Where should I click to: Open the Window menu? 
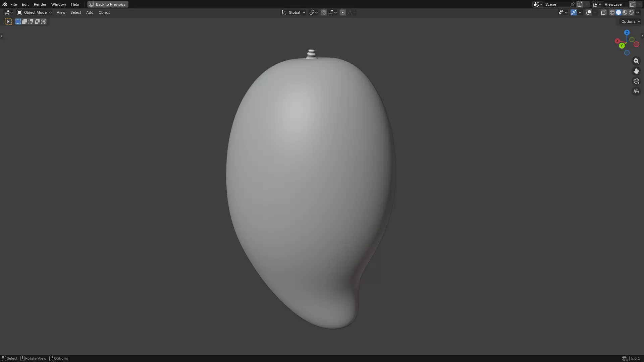click(58, 4)
